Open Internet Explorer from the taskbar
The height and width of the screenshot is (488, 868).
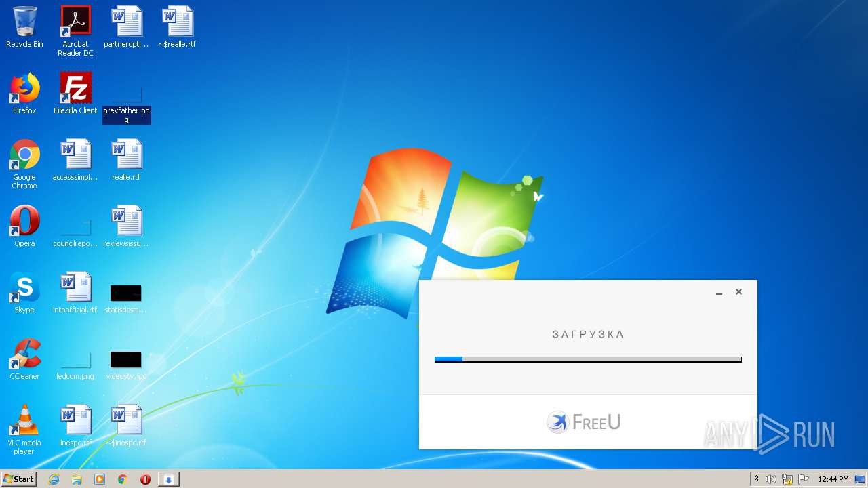click(x=54, y=479)
